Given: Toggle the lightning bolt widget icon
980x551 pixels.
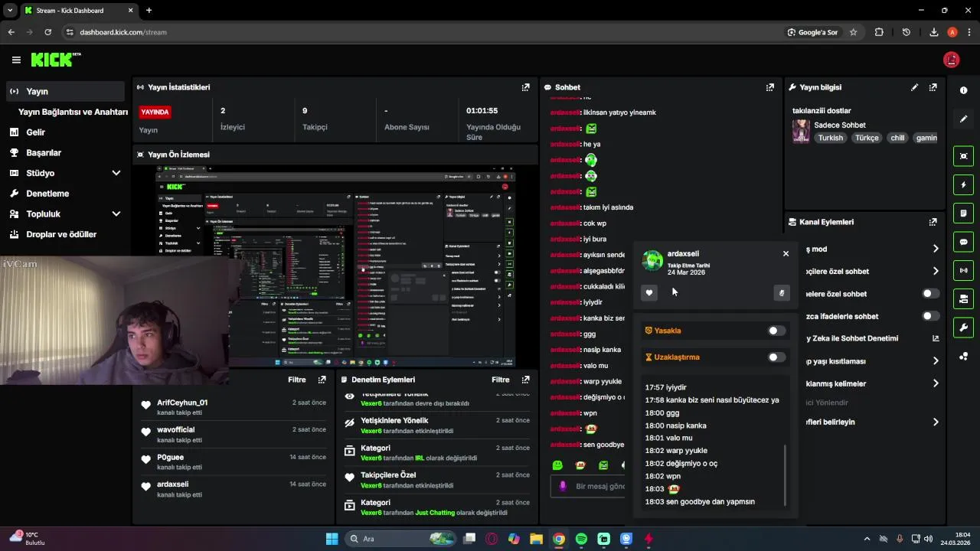Looking at the screenshot, I should [963, 184].
